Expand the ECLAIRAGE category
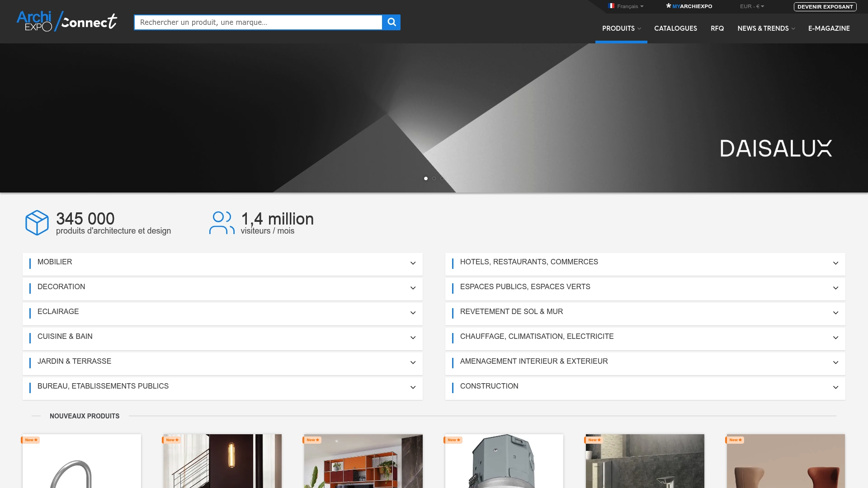Viewport: 868px width, 488px height. coord(222,314)
